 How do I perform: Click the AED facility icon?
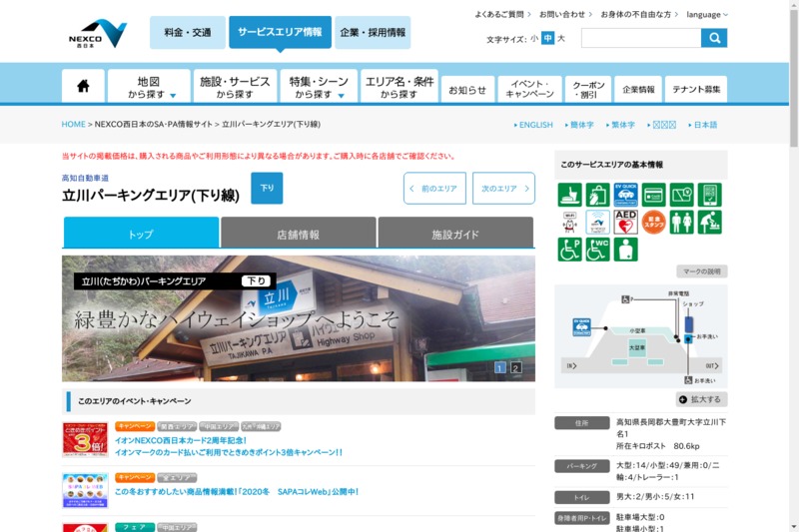626,222
